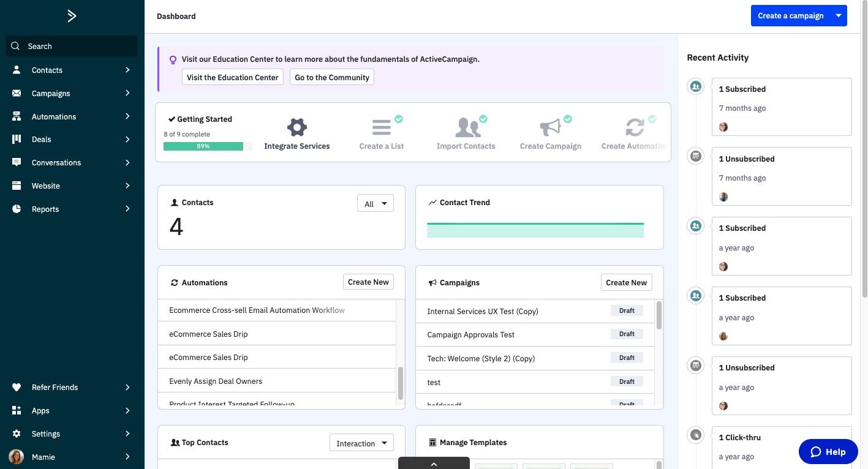Click the 1 Click-thru timeline icon
The image size is (868, 469).
pyautogui.click(x=695, y=435)
